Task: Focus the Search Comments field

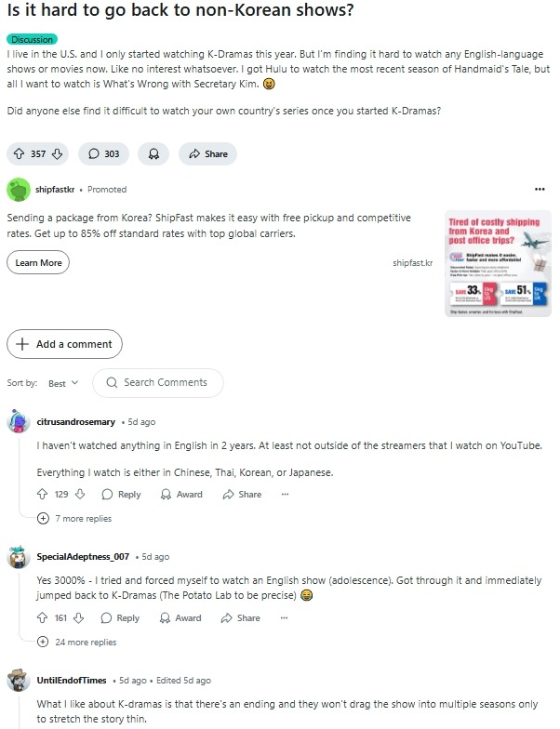Action: tap(158, 383)
